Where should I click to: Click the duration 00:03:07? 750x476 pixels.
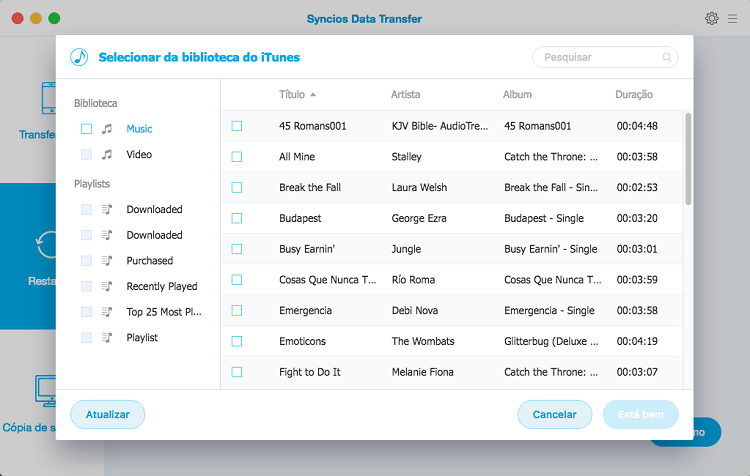(x=637, y=372)
